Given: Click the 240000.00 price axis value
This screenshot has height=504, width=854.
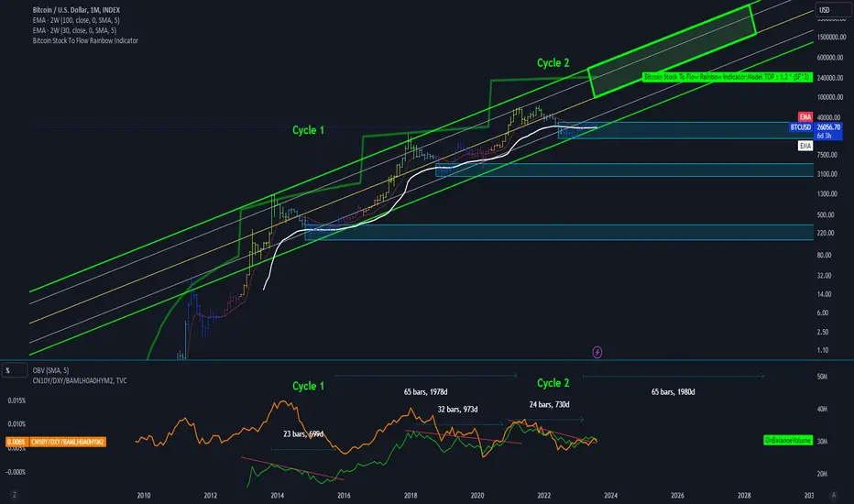Looking at the screenshot, I should (x=830, y=78).
